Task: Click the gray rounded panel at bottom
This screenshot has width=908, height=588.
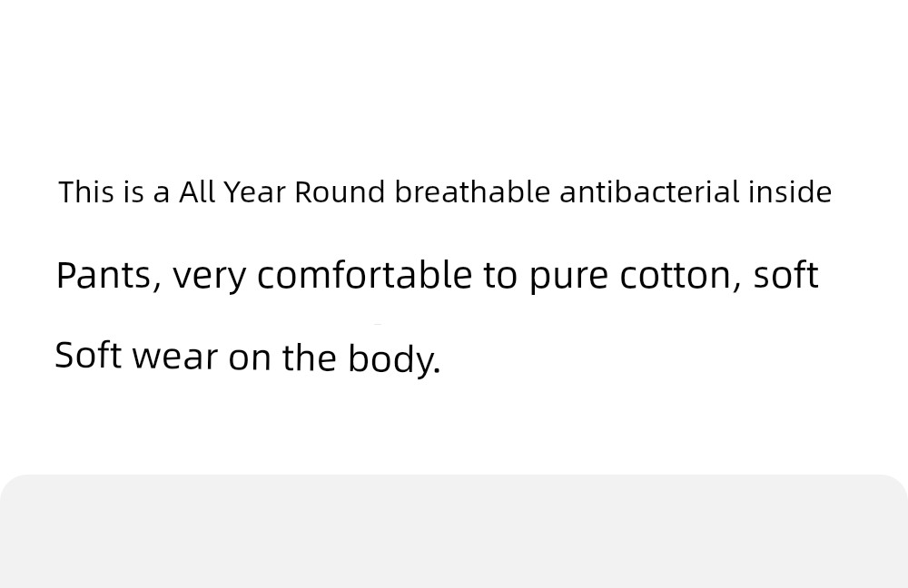Action: (x=454, y=531)
